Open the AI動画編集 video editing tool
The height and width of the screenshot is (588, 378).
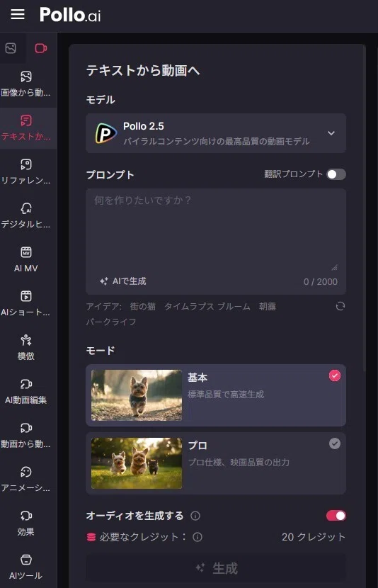coord(26,391)
